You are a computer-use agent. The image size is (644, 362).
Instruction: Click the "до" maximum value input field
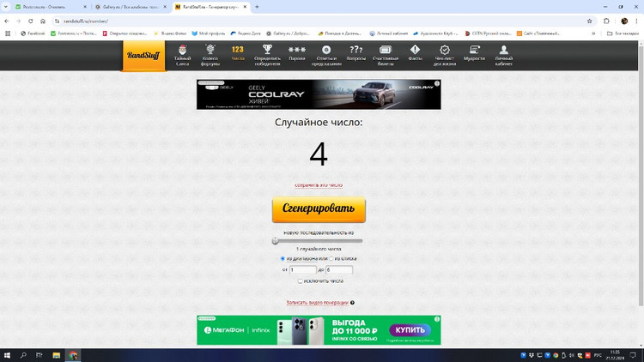pyautogui.click(x=339, y=269)
